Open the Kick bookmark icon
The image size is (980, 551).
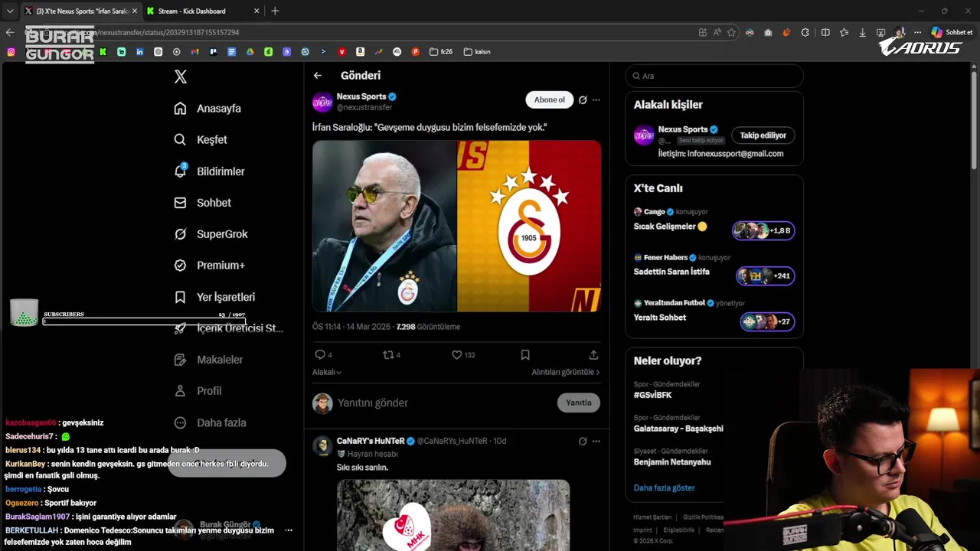point(103,52)
